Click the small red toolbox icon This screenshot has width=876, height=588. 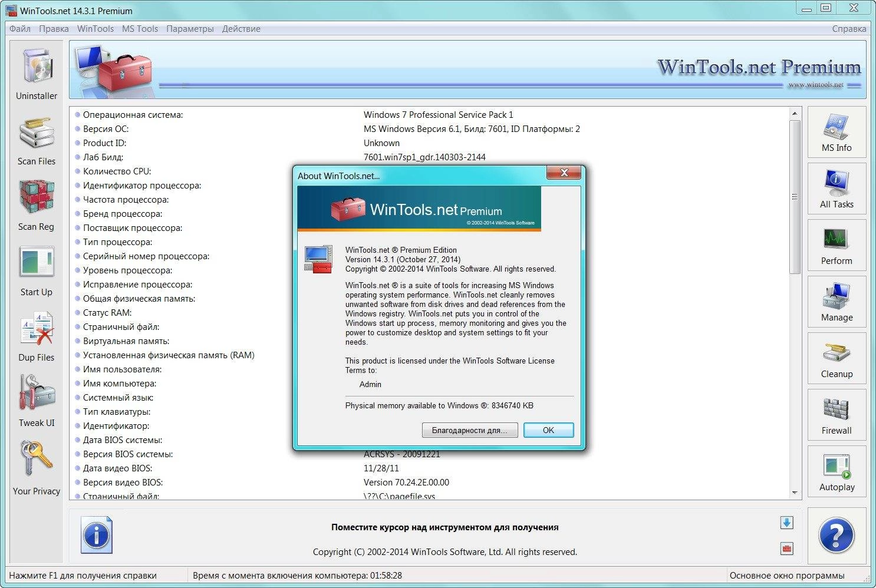point(786,549)
